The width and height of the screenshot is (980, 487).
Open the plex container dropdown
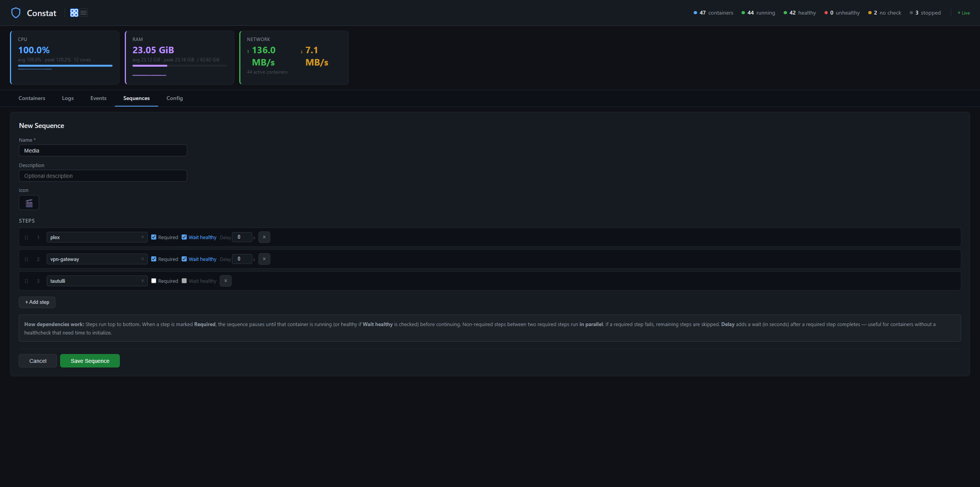[97, 237]
